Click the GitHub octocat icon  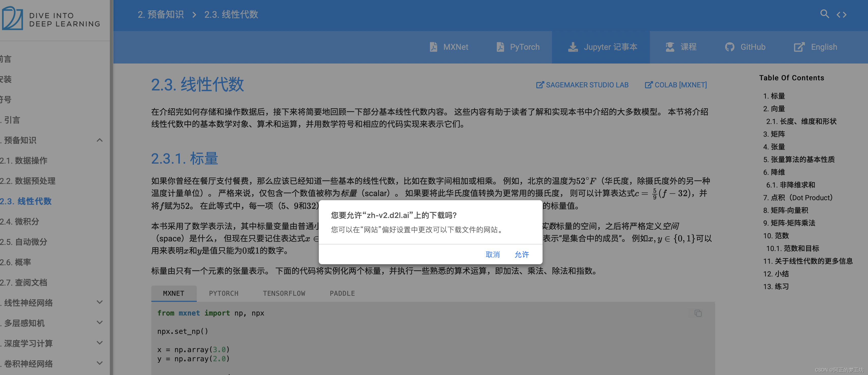click(729, 47)
